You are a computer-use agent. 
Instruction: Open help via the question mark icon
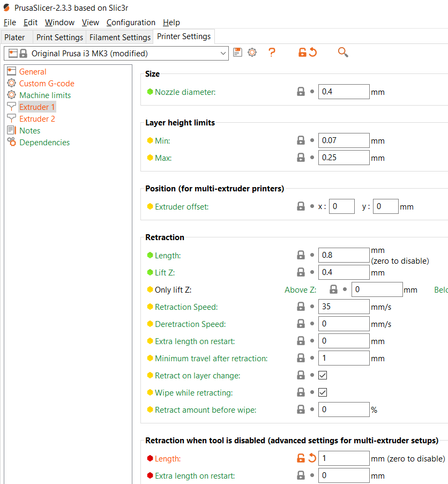272,53
